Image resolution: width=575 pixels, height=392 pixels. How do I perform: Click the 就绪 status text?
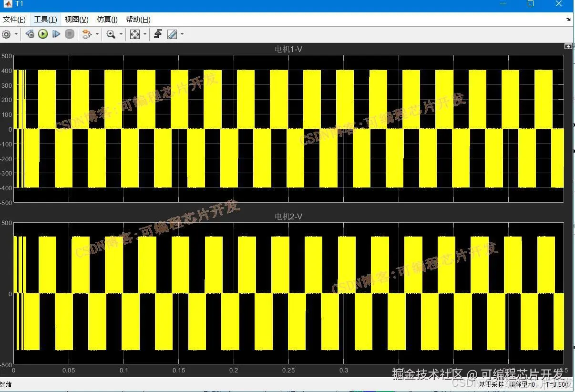pyautogui.click(x=6, y=384)
